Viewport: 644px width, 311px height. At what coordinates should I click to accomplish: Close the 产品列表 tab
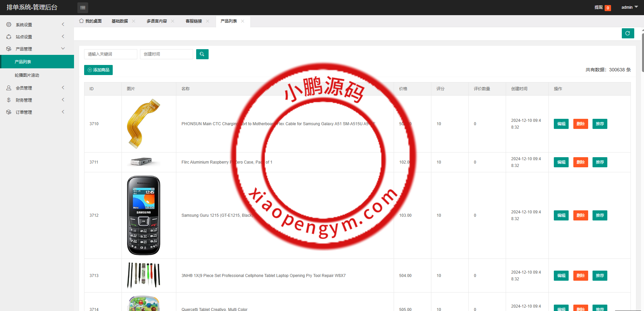coord(243,21)
